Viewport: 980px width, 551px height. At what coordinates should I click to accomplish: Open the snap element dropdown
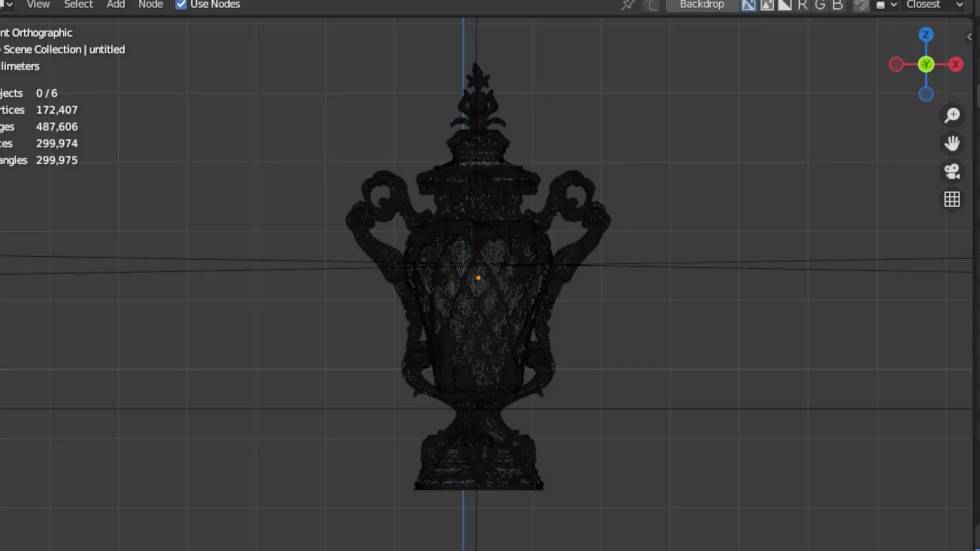click(887, 5)
